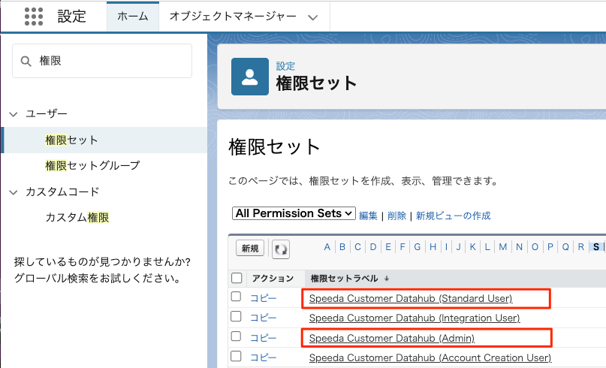
Task: Open Speeda Customer Datahub (Standard User) permission set
Action: click(411, 298)
